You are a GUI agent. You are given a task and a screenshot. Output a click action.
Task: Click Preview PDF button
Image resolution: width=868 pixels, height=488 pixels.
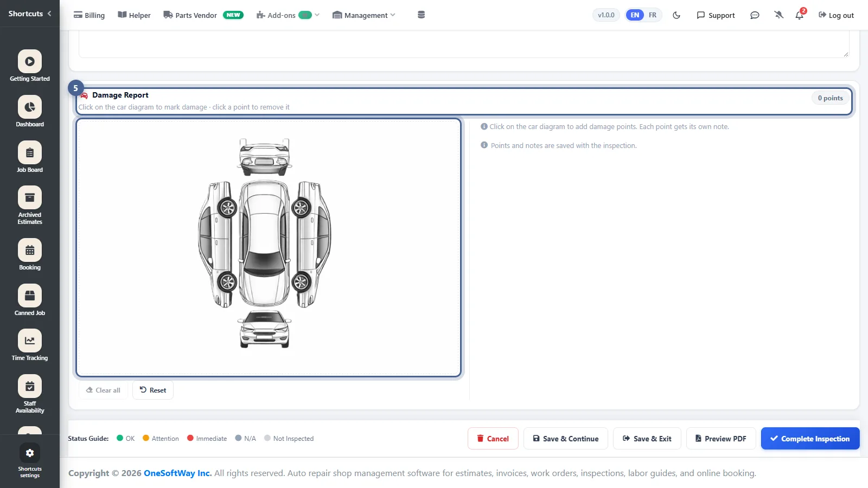721,439
